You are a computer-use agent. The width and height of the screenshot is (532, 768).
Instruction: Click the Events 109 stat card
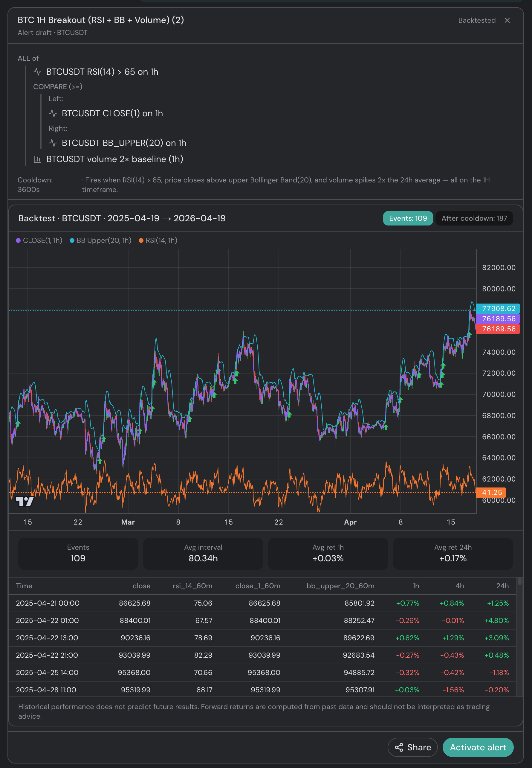tap(78, 554)
